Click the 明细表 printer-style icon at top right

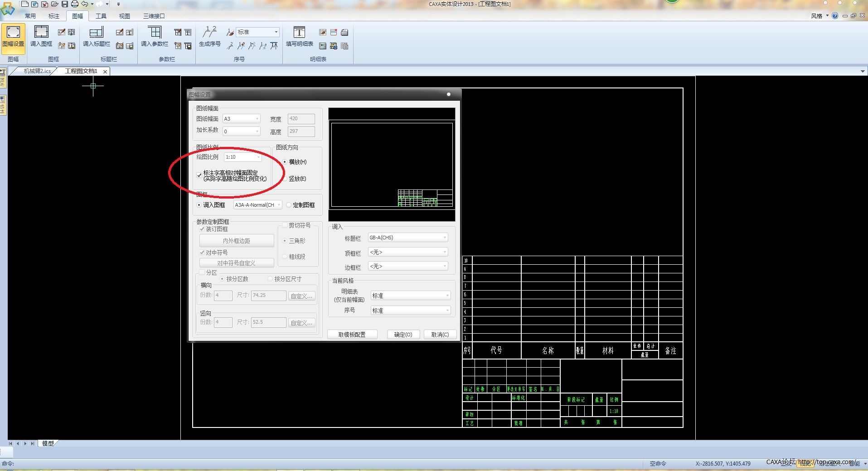344,32
